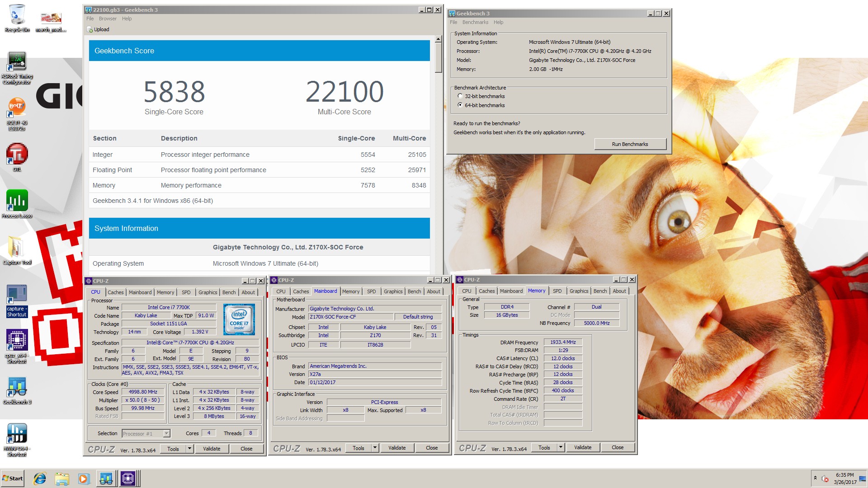Click the Intel Core i7 logo in CPU-Z

pyautogui.click(x=239, y=319)
